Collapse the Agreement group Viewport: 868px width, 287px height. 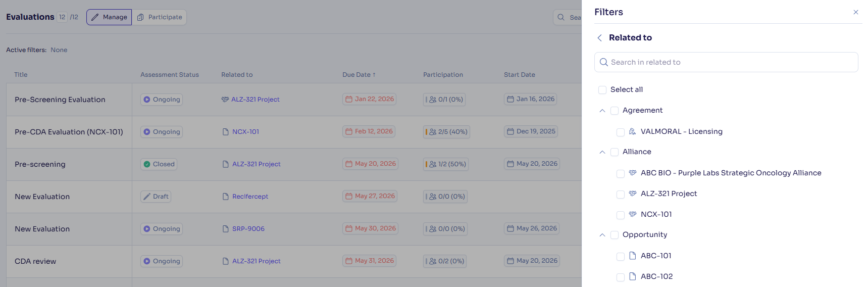pos(602,111)
